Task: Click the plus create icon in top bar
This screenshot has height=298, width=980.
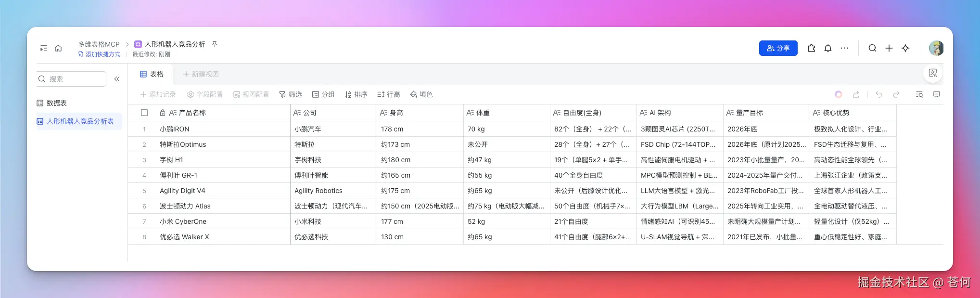Action: click(889, 48)
